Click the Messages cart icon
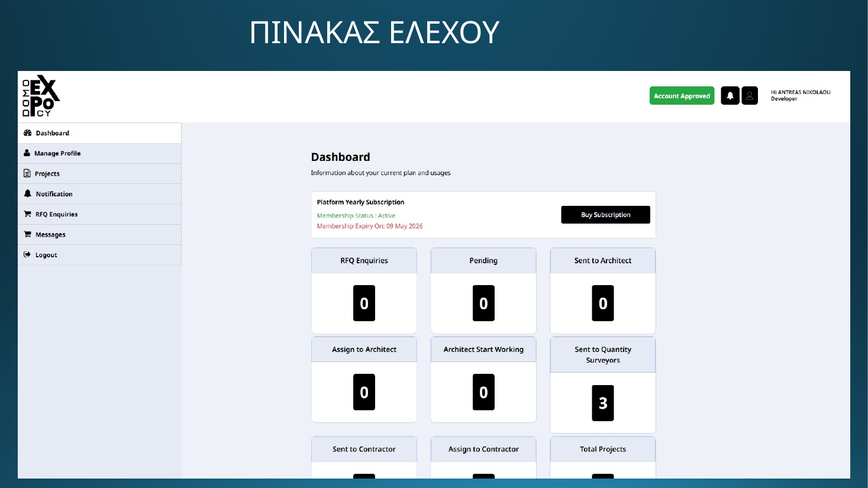 point(27,234)
